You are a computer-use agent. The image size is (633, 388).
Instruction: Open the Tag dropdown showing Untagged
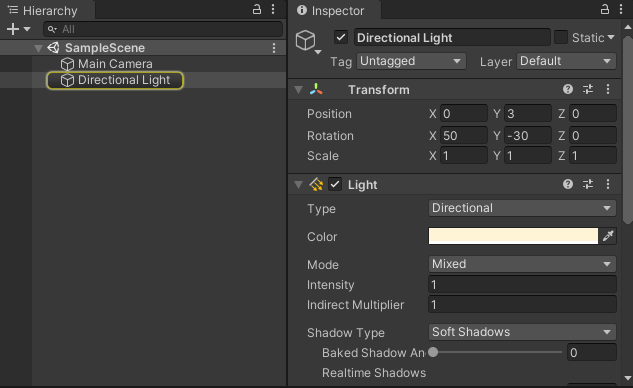click(x=411, y=61)
